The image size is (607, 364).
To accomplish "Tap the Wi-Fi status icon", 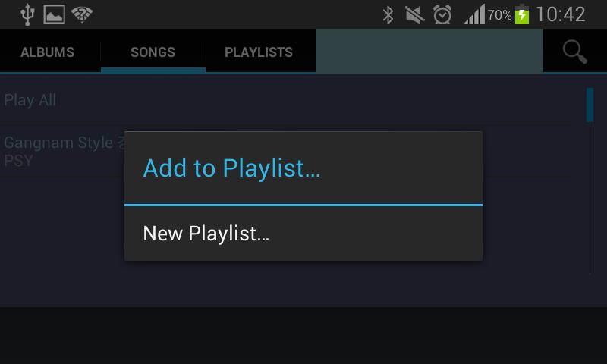I will point(82,14).
